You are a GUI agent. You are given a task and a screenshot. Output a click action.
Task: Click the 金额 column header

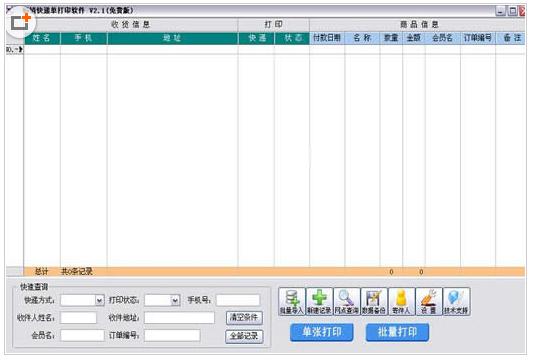coord(414,38)
